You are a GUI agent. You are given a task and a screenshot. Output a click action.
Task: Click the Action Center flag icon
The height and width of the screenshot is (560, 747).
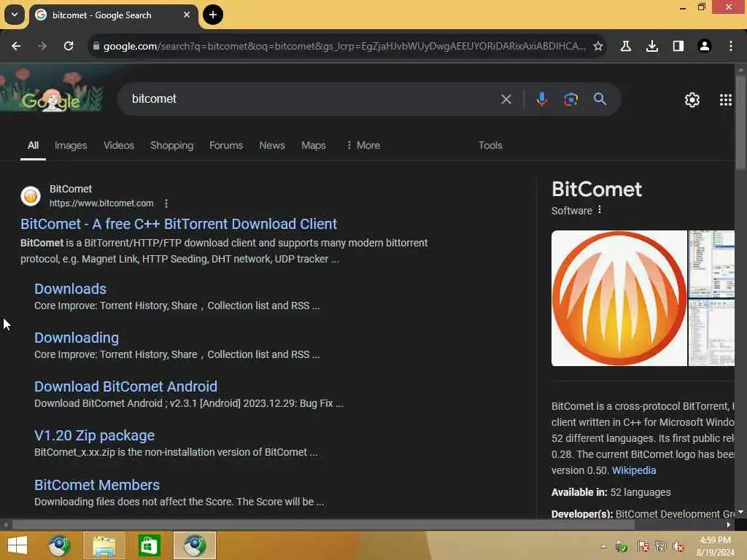643,546
